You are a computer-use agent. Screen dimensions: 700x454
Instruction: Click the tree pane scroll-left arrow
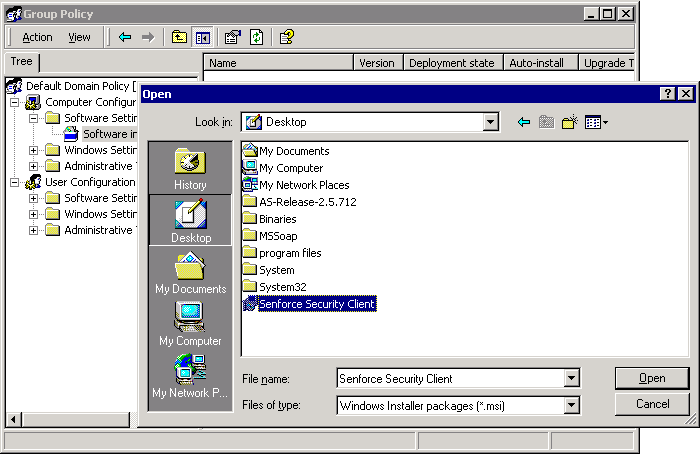pos(13,420)
